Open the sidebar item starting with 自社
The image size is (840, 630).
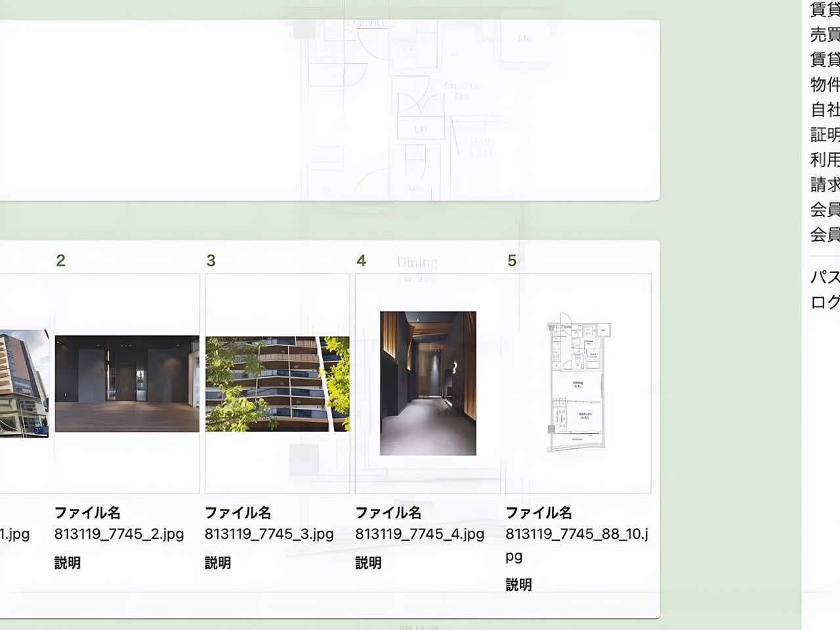click(825, 110)
